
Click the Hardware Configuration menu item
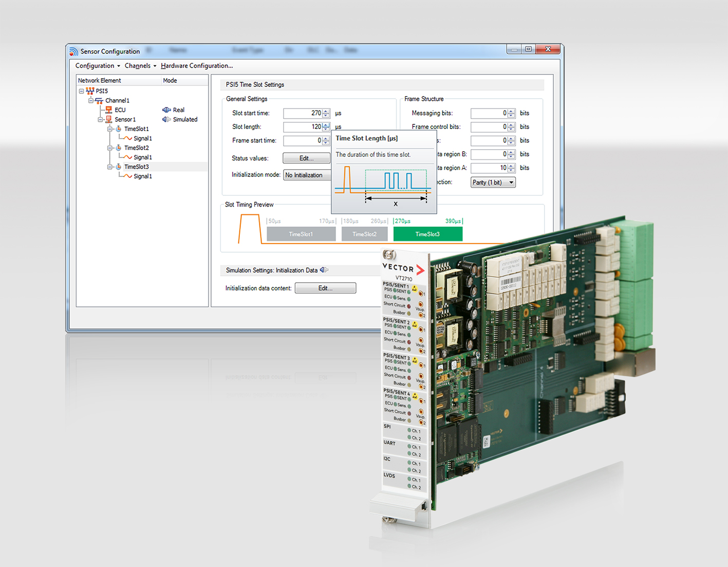tap(196, 65)
